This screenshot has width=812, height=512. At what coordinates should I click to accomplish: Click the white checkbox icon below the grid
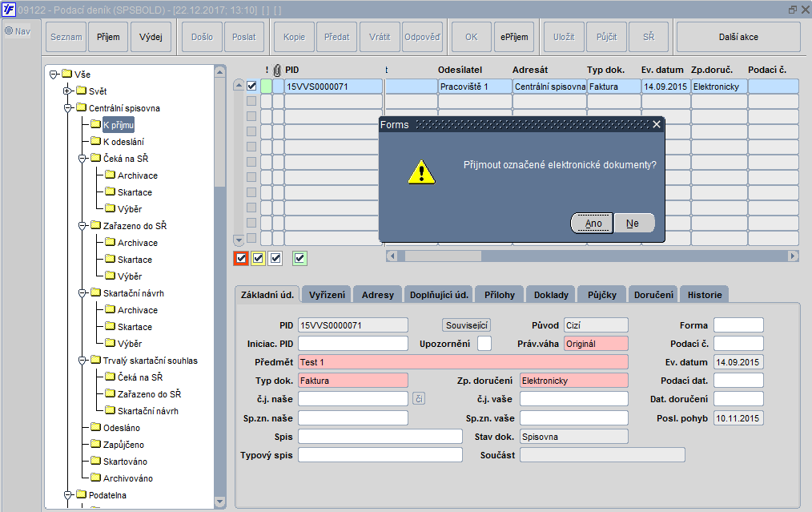pyautogui.click(x=275, y=258)
